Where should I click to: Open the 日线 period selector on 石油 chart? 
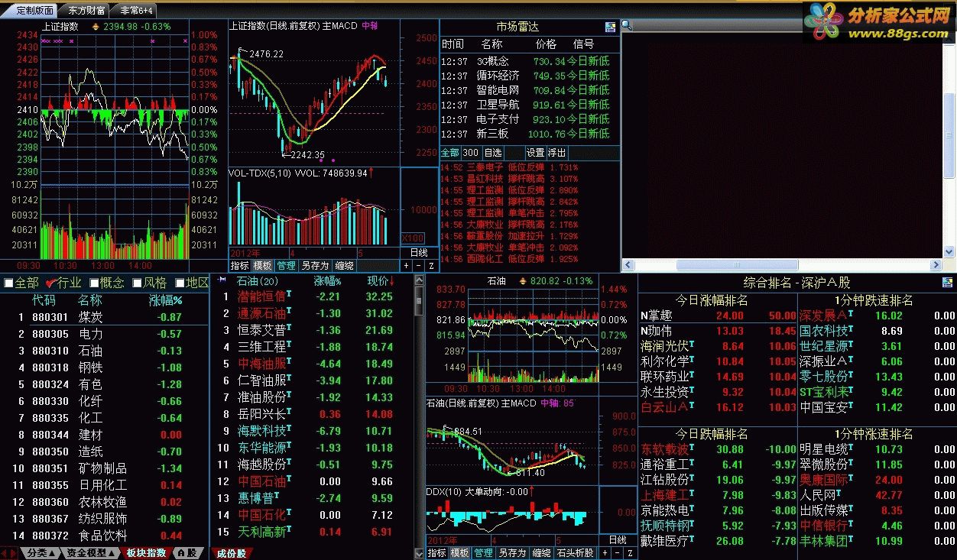pyautogui.click(x=618, y=540)
